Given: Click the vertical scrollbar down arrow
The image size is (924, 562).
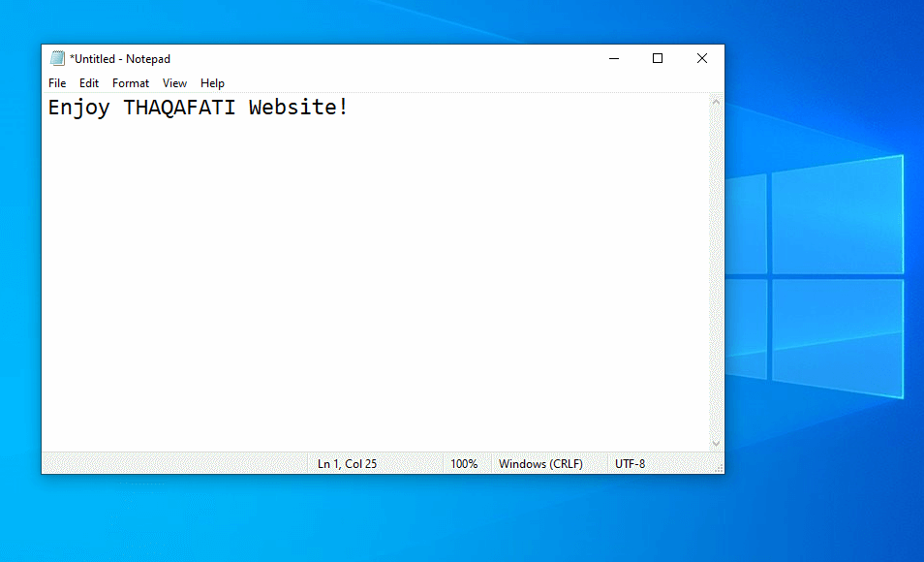Looking at the screenshot, I should 716,444.
